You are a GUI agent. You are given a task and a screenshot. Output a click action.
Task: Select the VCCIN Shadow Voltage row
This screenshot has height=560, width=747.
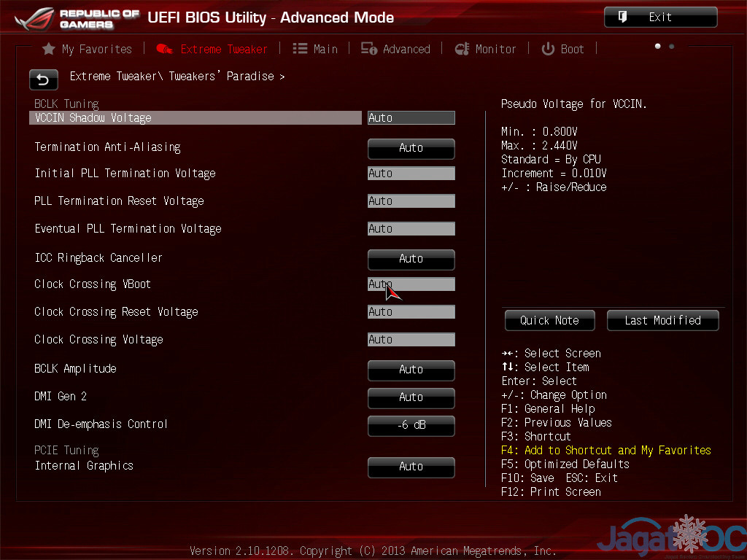tap(196, 117)
